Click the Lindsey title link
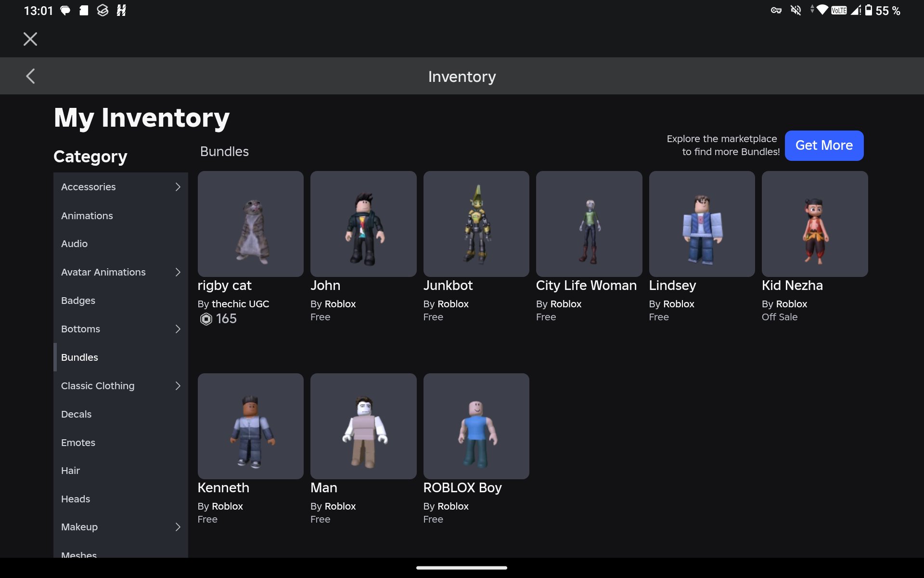Image resolution: width=924 pixels, height=578 pixels. point(672,286)
